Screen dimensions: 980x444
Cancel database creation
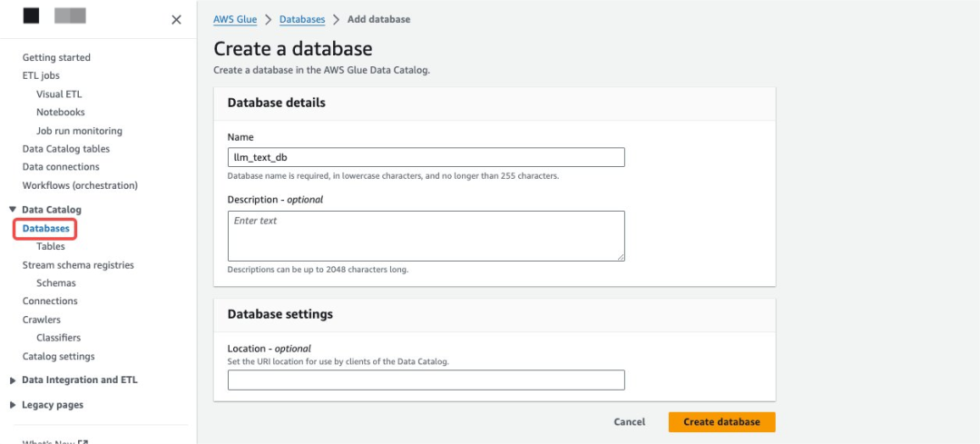(x=629, y=422)
